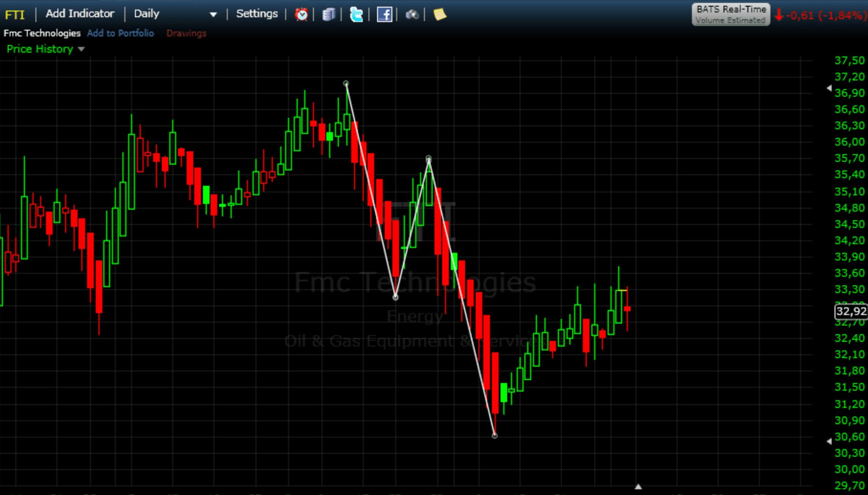
Task: Click the time axis marker triangle at bottom
Action: click(638, 487)
